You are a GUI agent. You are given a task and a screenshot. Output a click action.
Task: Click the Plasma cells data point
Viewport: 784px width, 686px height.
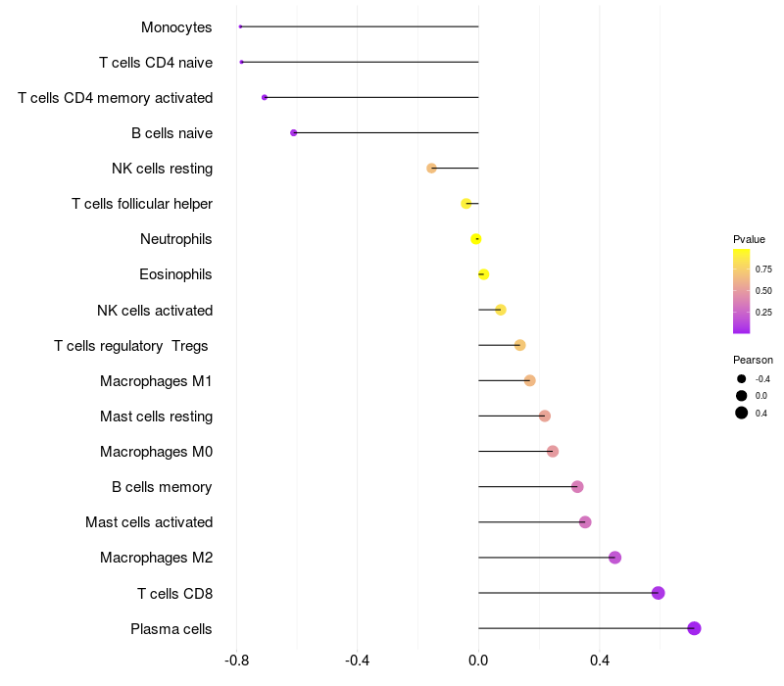click(x=694, y=628)
